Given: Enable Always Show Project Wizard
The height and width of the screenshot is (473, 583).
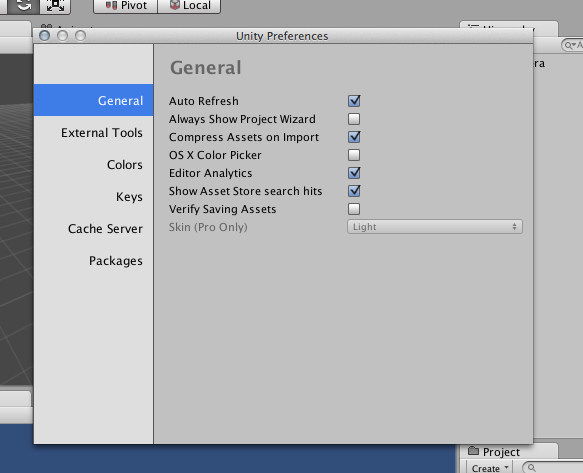Looking at the screenshot, I should (x=354, y=119).
